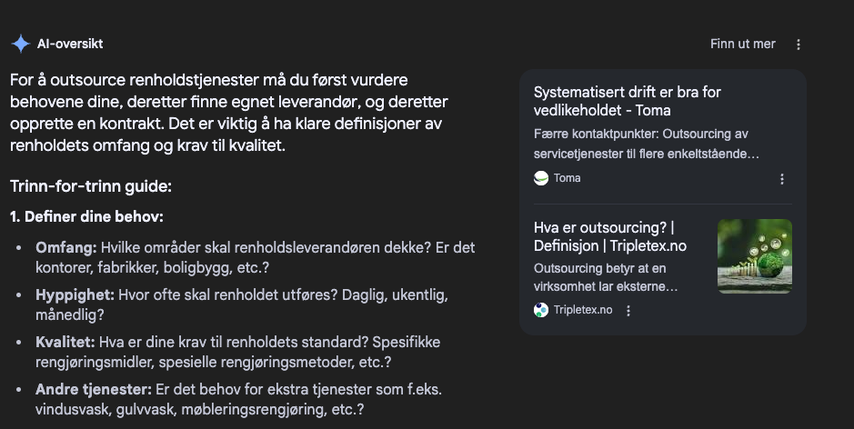Open the "Hva er outsourcing?" Tripletex result
Image resolution: width=854 pixels, height=429 pixels.
coord(610,236)
